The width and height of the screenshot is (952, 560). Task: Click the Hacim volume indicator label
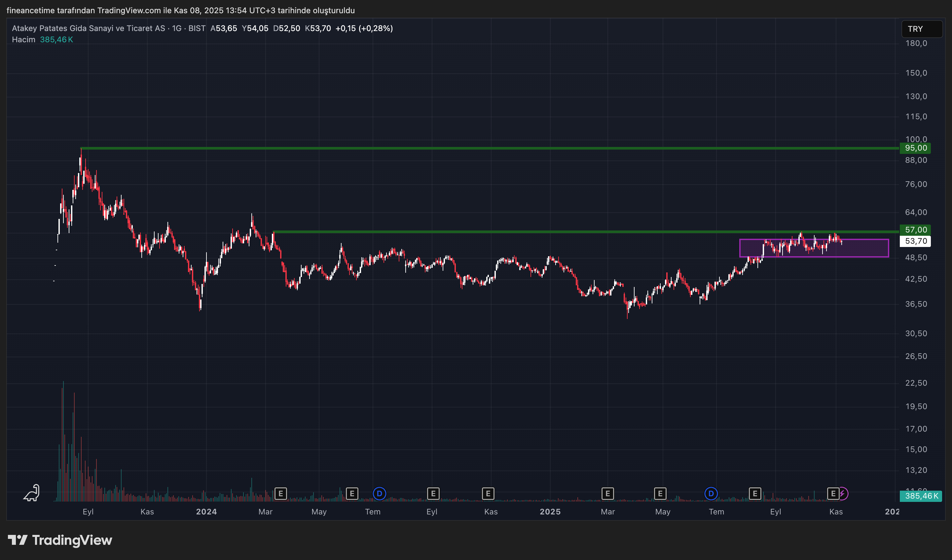pyautogui.click(x=23, y=40)
